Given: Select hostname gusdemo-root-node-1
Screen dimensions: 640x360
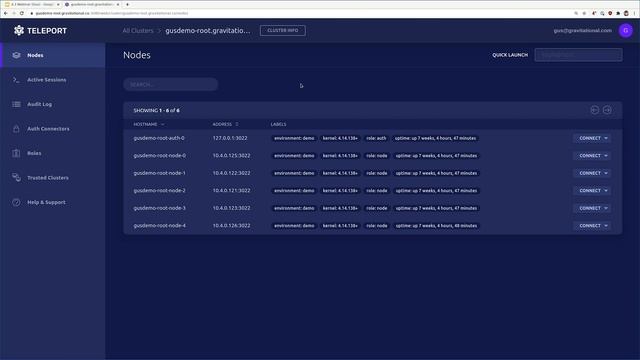Looking at the screenshot, I should coord(159,173).
